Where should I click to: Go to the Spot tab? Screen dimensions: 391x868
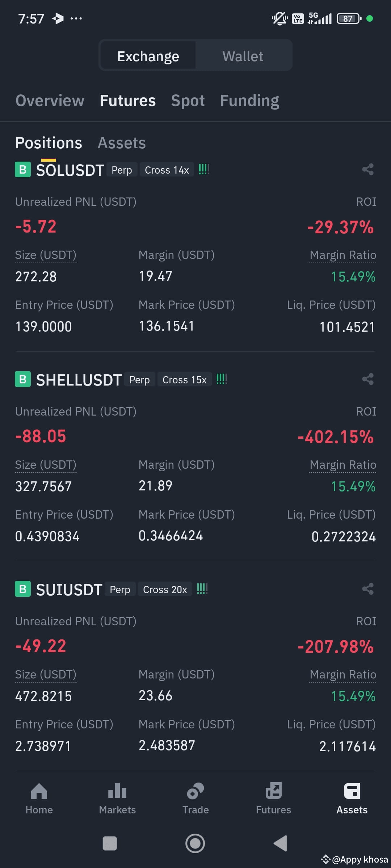188,101
